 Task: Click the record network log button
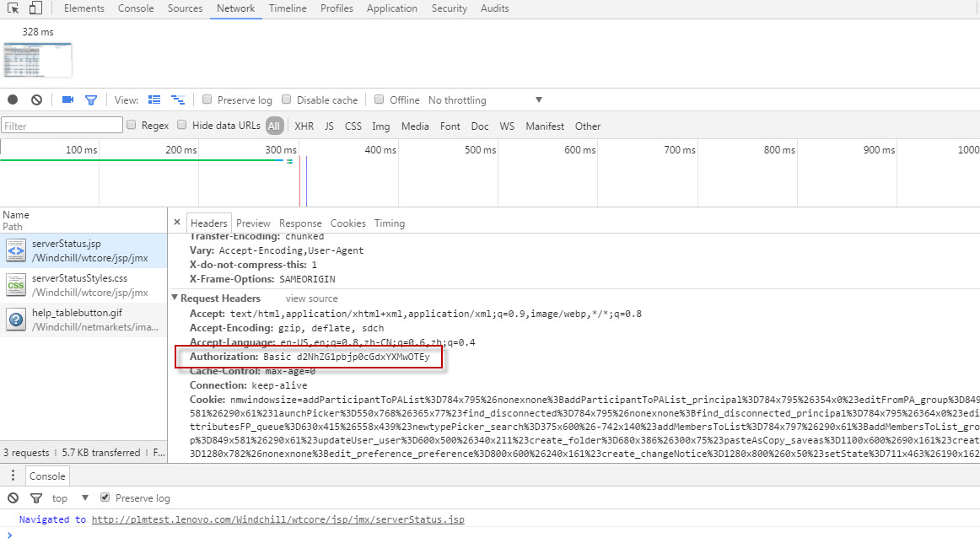(x=12, y=99)
